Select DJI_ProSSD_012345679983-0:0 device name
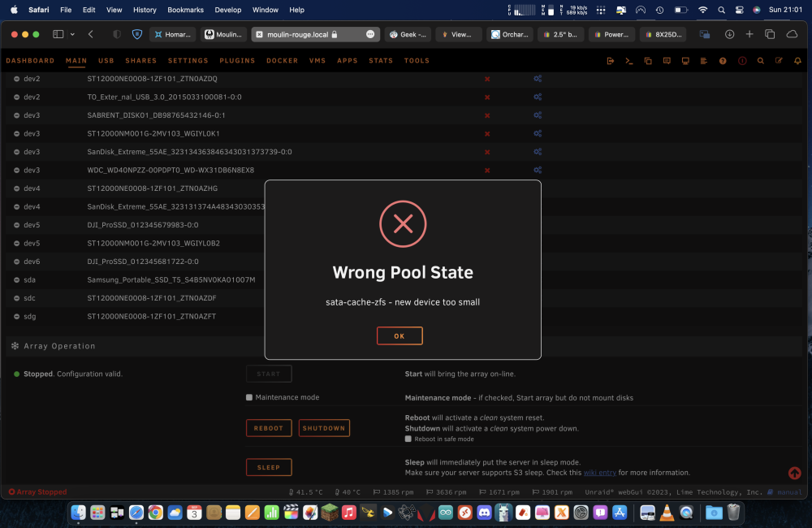Image resolution: width=812 pixels, height=528 pixels. tap(143, 225)
